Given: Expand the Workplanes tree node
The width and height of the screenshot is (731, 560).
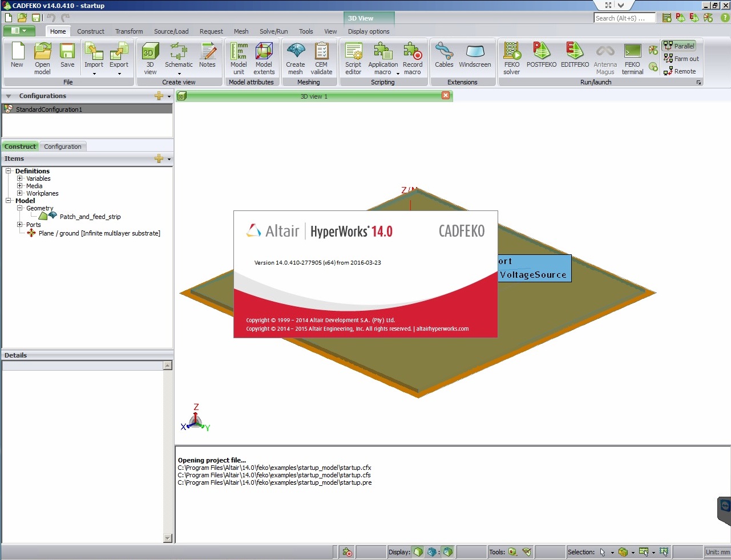Looking at the screenshot, I should click(x=19, y=193).
